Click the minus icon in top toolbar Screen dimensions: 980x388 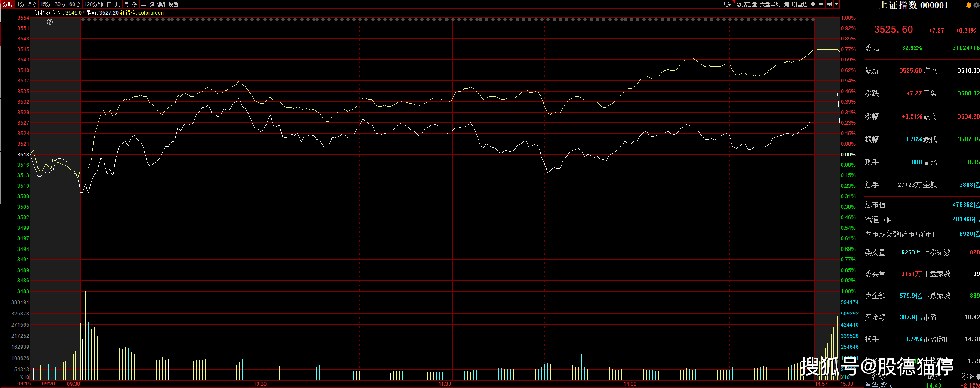pos(821,4)
